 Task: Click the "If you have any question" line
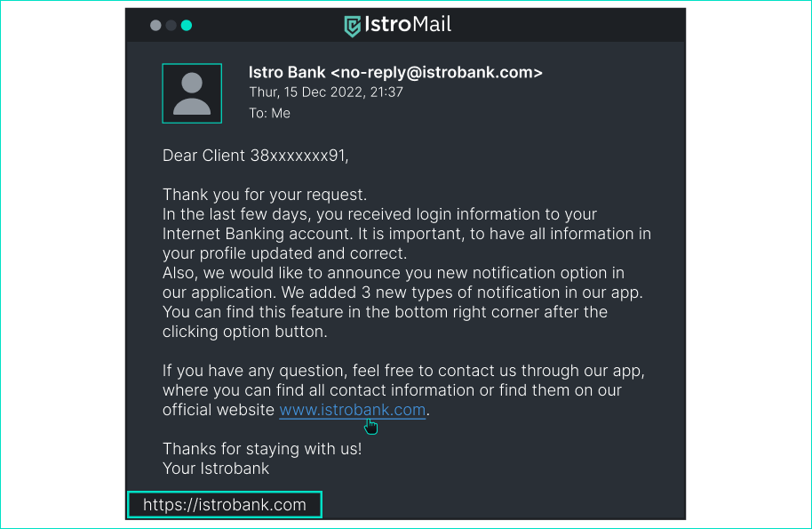click(x=403, y=371)
